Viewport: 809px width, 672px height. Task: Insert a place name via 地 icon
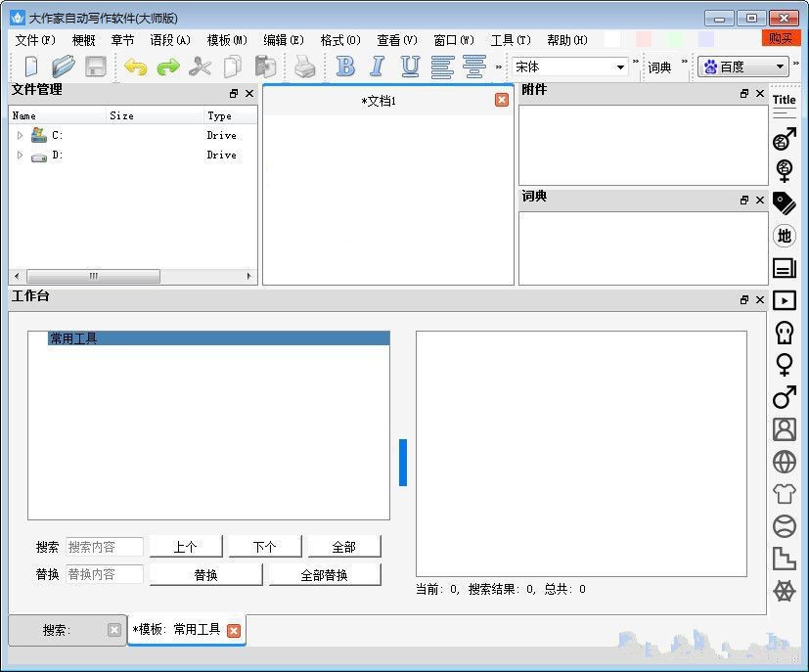[x=784, y=236]
